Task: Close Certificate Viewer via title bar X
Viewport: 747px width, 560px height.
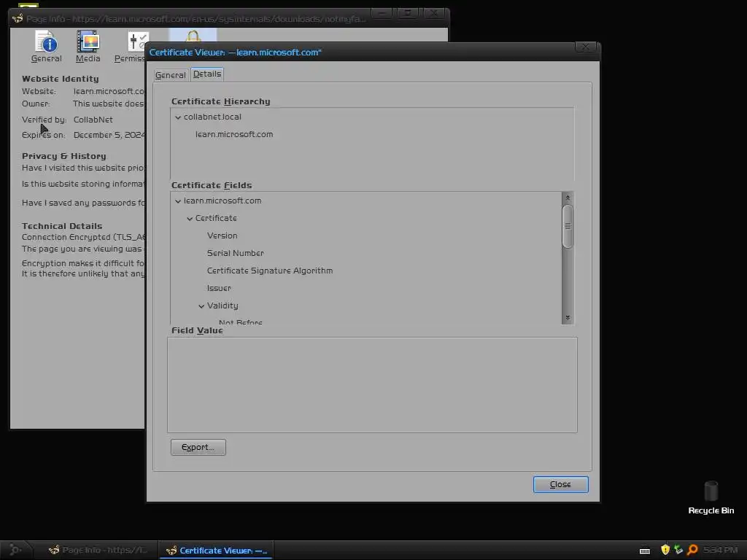Action: pos(586,47)
